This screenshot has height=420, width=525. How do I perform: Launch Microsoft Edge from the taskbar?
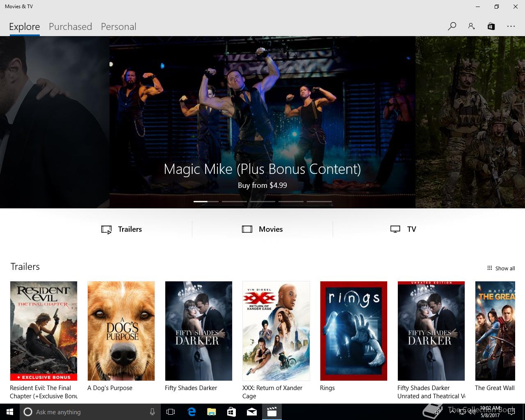coord(192,412)
